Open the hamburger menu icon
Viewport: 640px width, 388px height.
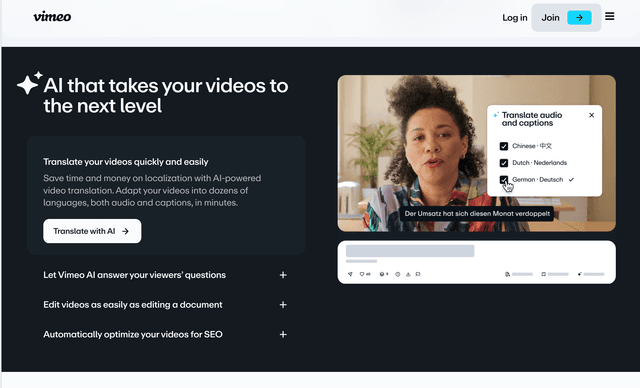(609, 16)
